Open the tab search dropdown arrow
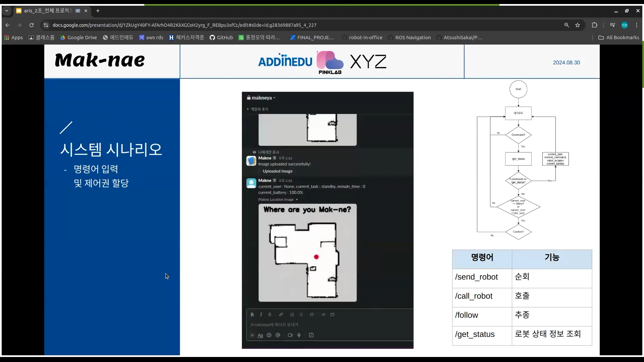 click(6, 11)
